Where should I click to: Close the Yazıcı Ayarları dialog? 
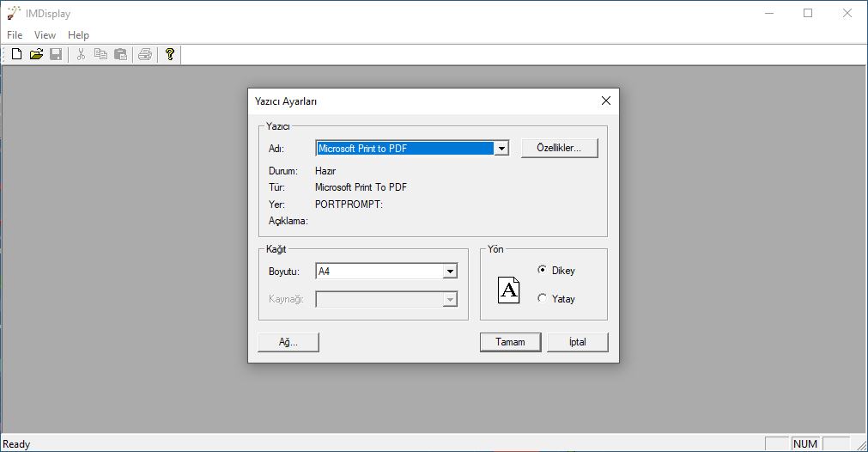606,101
